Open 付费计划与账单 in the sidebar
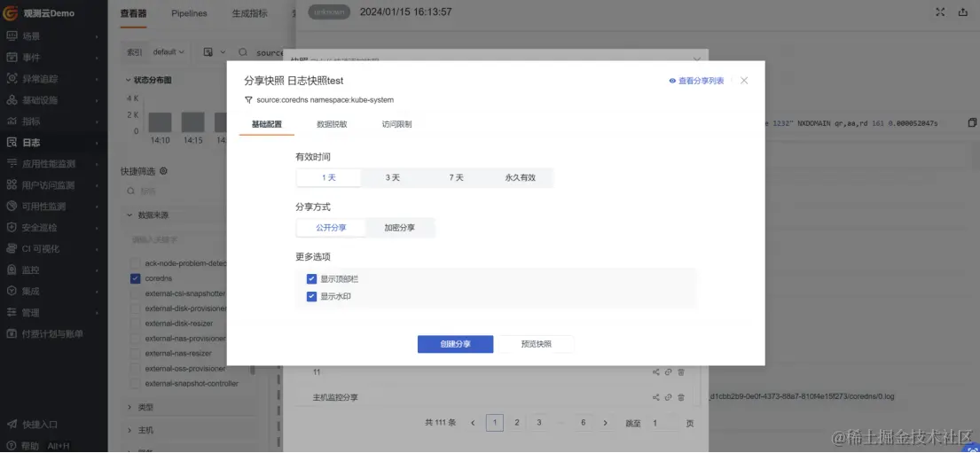 pyautogui.click(x=52, y=333)
